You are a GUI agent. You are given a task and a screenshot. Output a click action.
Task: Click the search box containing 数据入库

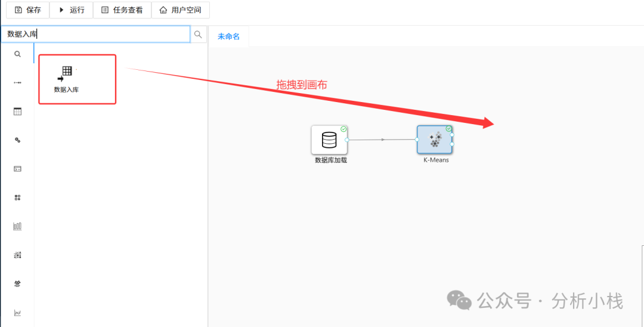(95, 34)
